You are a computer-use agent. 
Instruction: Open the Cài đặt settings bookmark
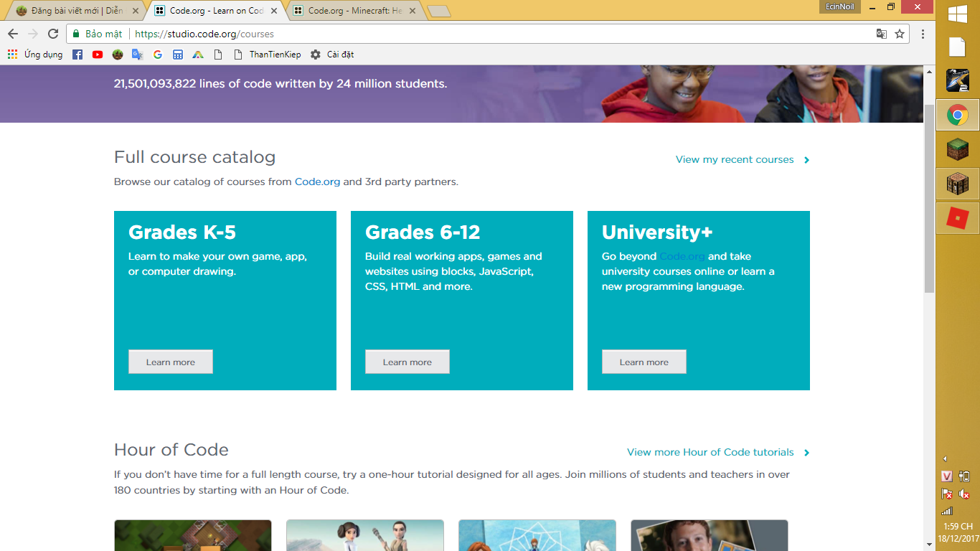[x=332, y=55]
